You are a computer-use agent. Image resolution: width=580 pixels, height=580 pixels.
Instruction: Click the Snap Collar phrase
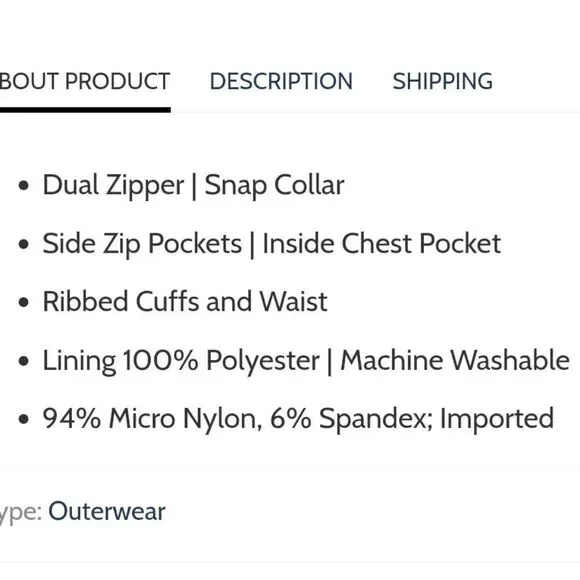coord(274,185)
